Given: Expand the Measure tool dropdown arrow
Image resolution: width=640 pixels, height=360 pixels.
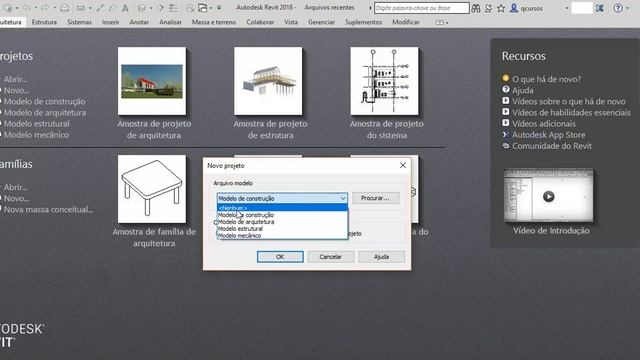Looking at the screenshot, I should click(90, 8).
